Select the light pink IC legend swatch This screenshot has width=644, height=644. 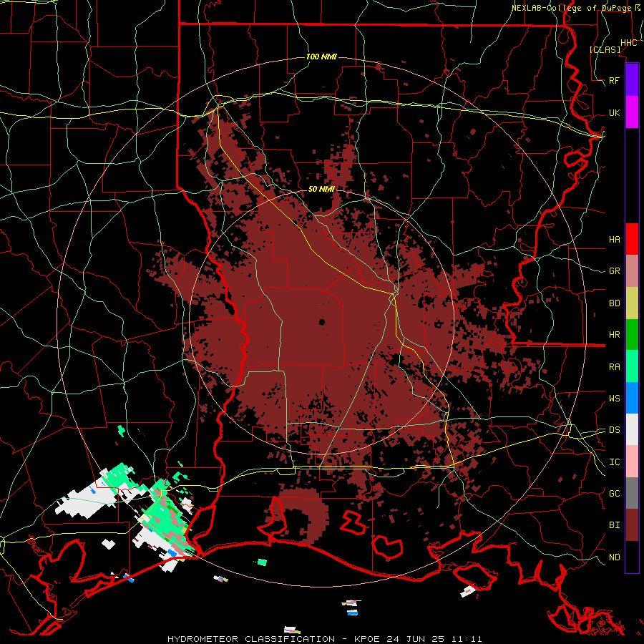coord(632,462)
